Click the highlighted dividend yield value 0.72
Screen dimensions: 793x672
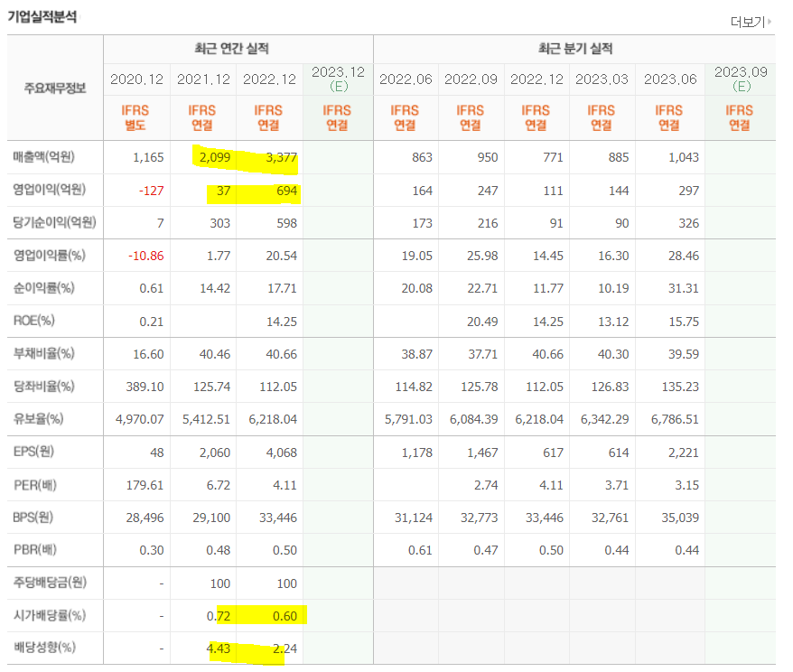point(219,616)
